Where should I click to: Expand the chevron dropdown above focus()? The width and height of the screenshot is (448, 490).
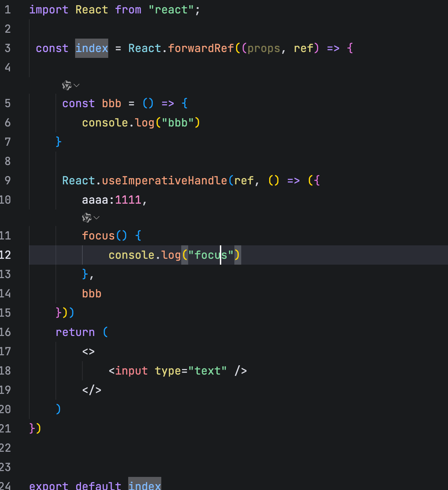[97, 217]
